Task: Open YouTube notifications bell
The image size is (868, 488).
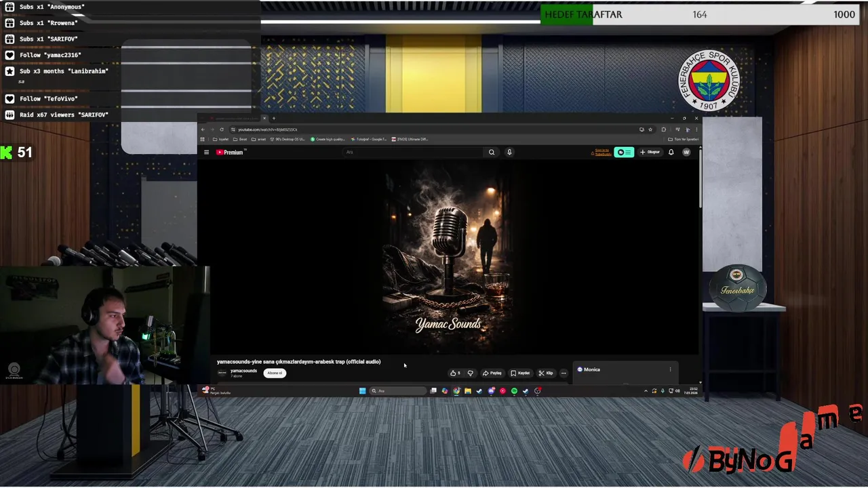Action: click(x=671, y=152)
